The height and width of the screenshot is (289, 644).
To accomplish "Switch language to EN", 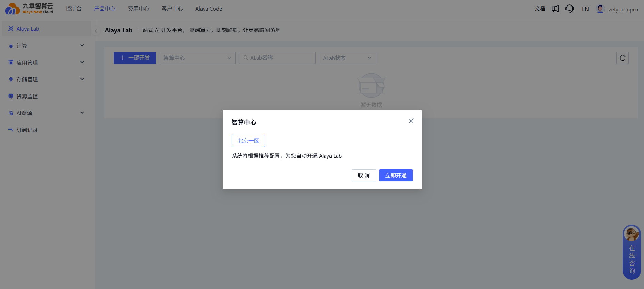I will click(585, 9).
